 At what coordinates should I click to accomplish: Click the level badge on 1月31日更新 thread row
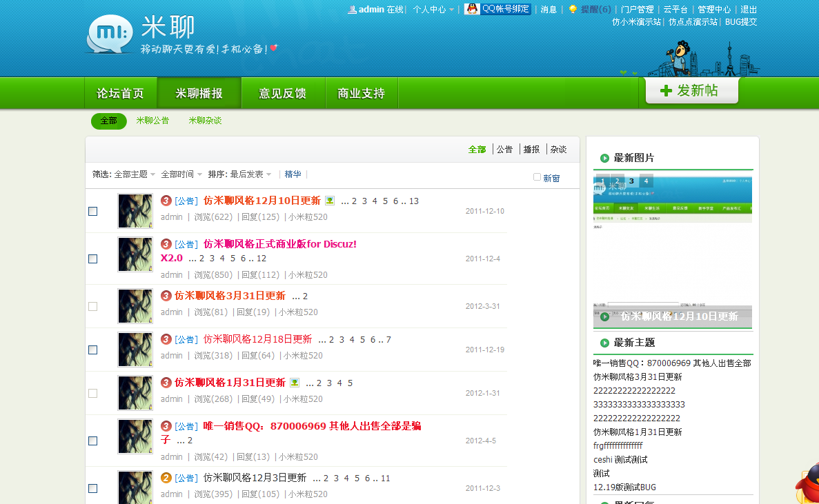tap(166, 383)
